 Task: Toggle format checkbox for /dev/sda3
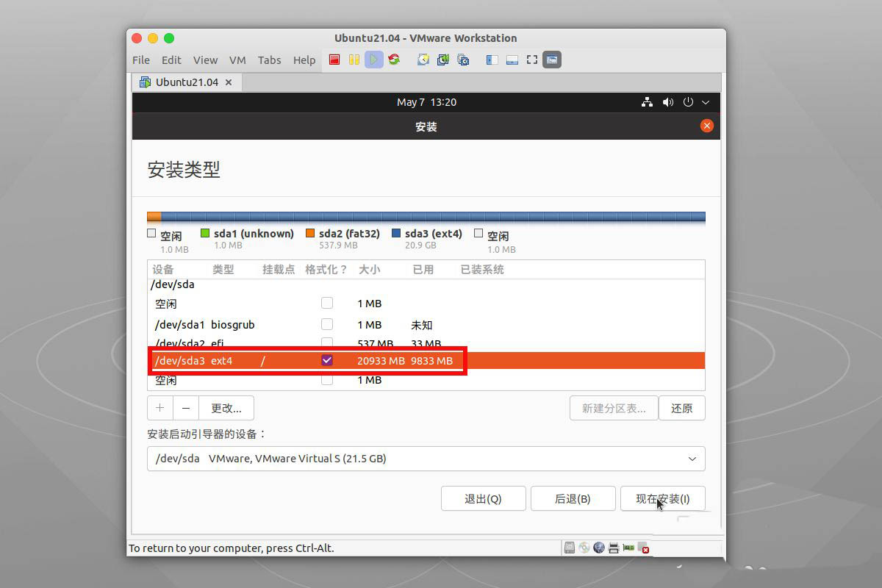click(327, 360)
